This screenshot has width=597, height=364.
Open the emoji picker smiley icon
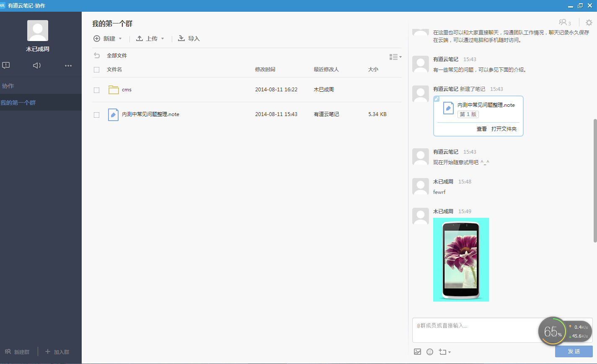[x=430, y=352]
